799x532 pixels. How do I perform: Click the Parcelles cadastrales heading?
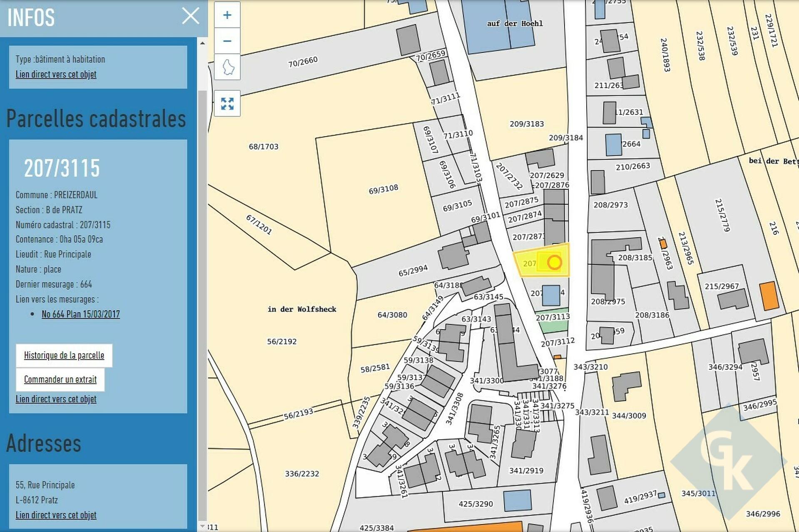coord(96,119)
